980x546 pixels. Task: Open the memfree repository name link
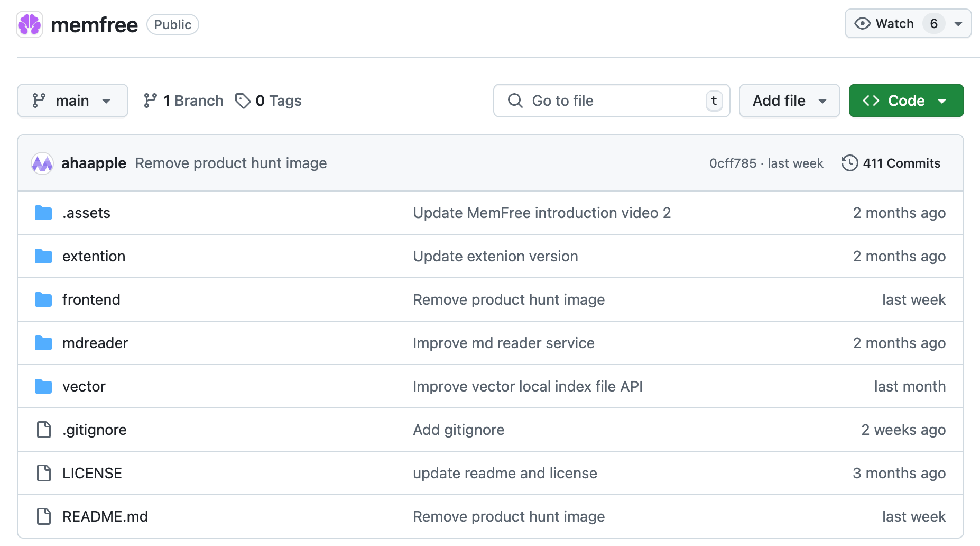pyautogui.click(x=94, y=25)
